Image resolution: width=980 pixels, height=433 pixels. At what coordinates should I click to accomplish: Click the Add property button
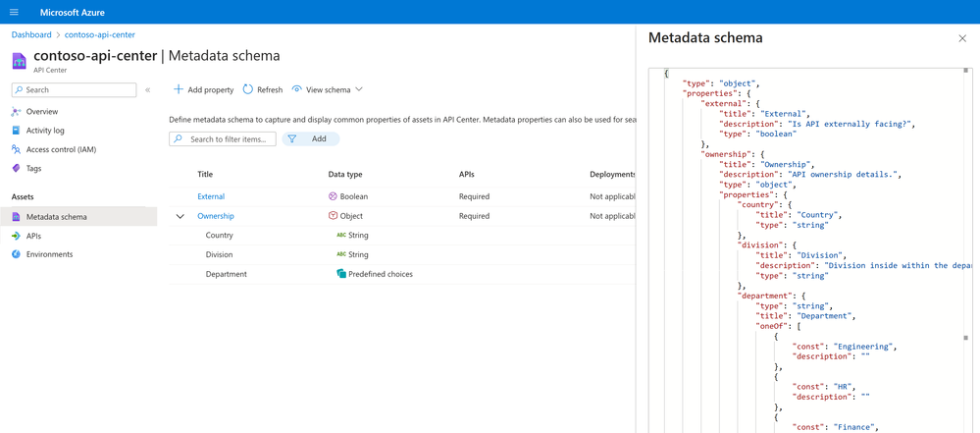pyautogui.click(x=203, y=89)
